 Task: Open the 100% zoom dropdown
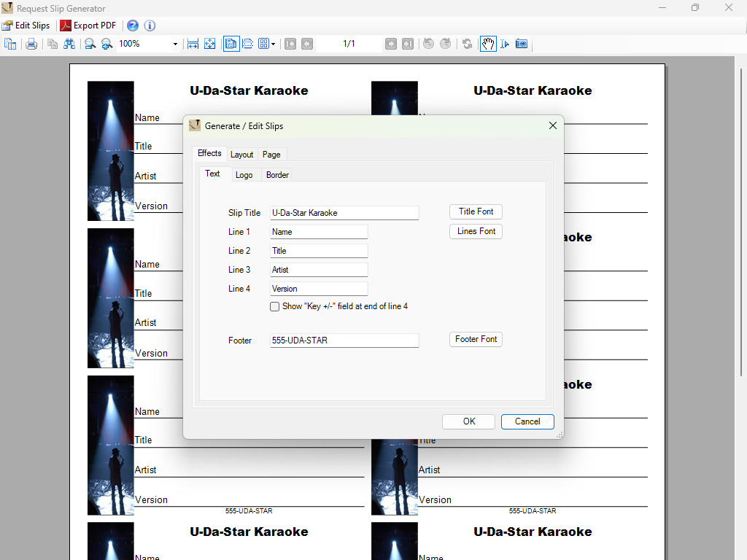tap(175, 44)
